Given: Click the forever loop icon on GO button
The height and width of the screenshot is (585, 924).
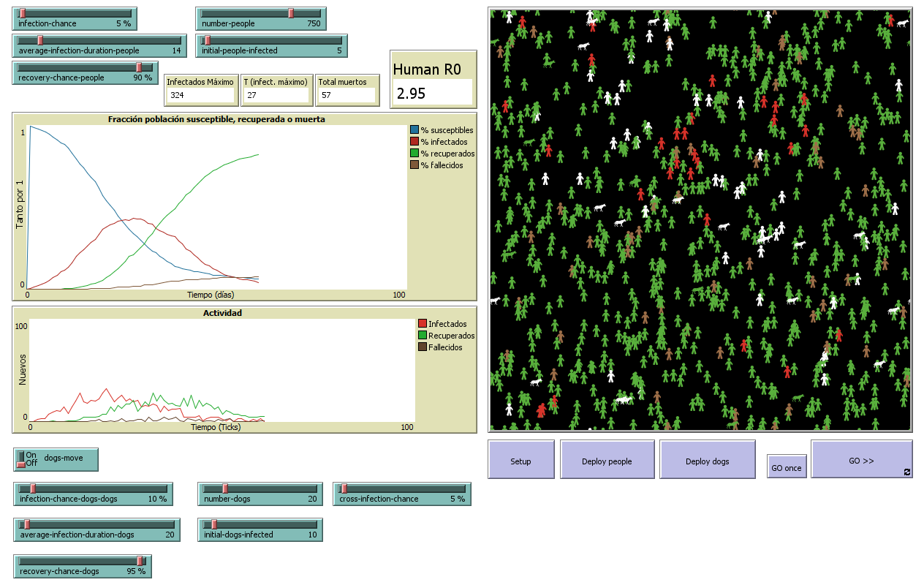Looking at the screenshot, I should click(907, 472).
